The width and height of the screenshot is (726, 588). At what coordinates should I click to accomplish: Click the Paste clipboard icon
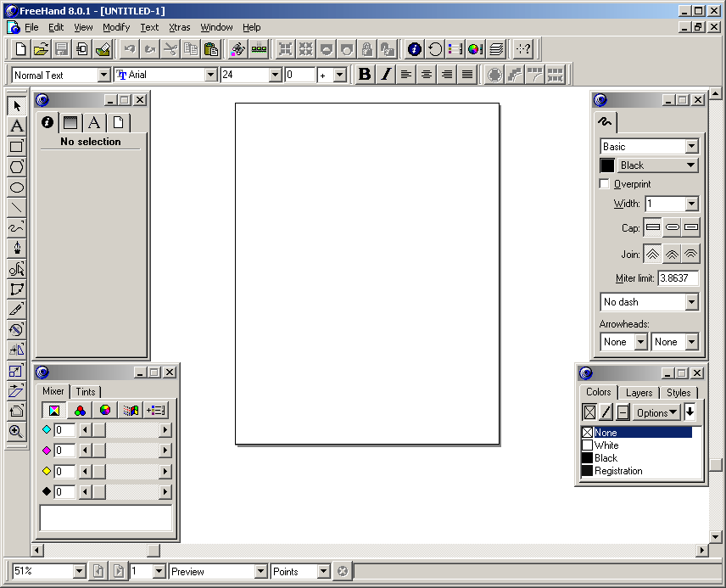tap(211, 48)
